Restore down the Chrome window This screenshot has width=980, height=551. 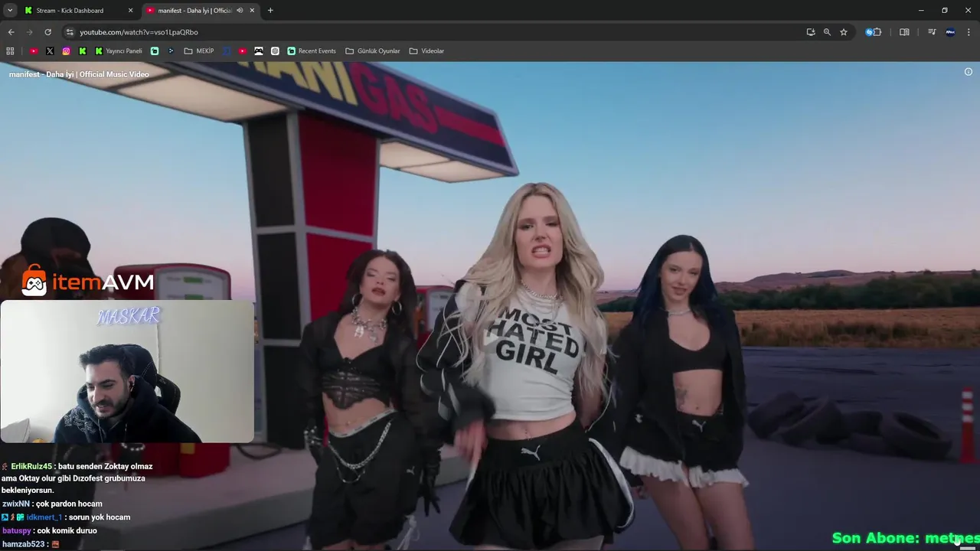[945, 10]
